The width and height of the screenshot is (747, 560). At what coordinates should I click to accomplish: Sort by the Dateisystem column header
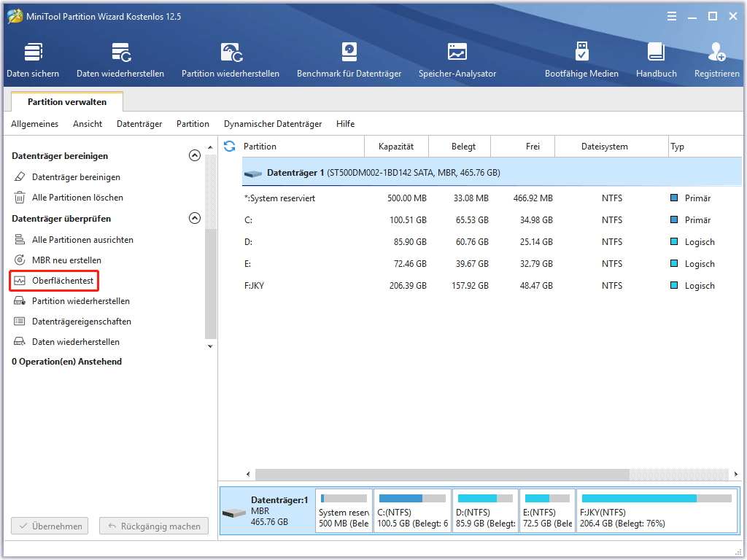(x=611, y=146)
